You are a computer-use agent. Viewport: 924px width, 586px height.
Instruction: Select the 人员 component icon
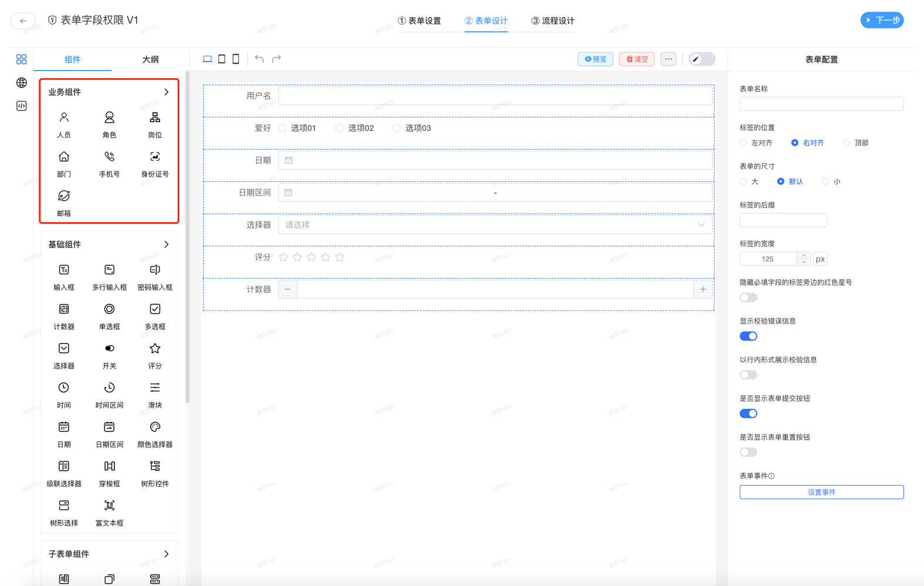(64, 118)
